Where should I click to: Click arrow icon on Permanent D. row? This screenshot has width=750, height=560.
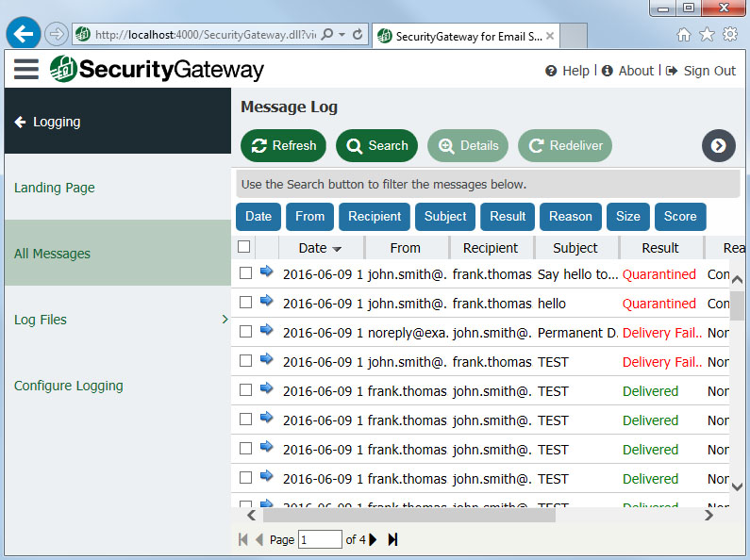pos(266,330)
